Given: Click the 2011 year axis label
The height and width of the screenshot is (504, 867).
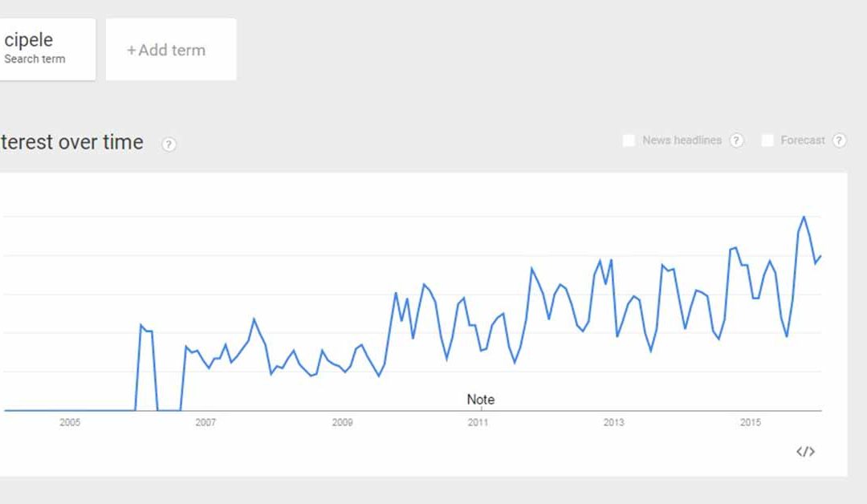Looking at the screenshot, I should [478, 423].
